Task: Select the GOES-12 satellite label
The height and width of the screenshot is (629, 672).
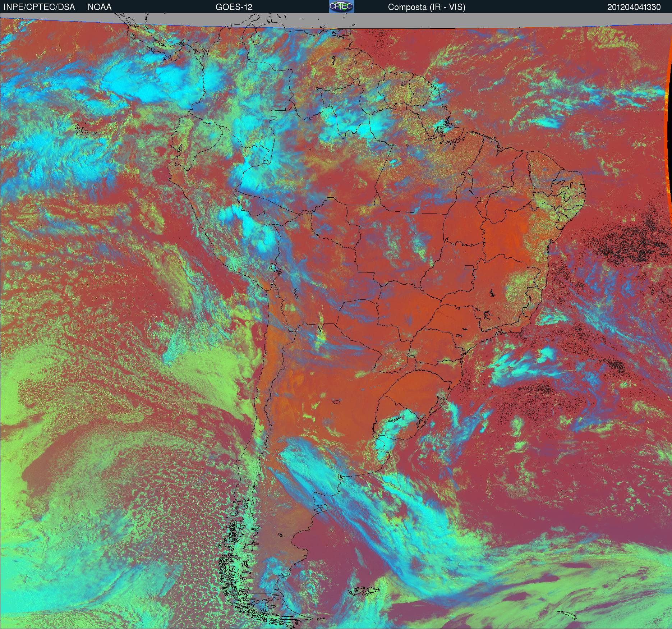Action: coord(234,7)
